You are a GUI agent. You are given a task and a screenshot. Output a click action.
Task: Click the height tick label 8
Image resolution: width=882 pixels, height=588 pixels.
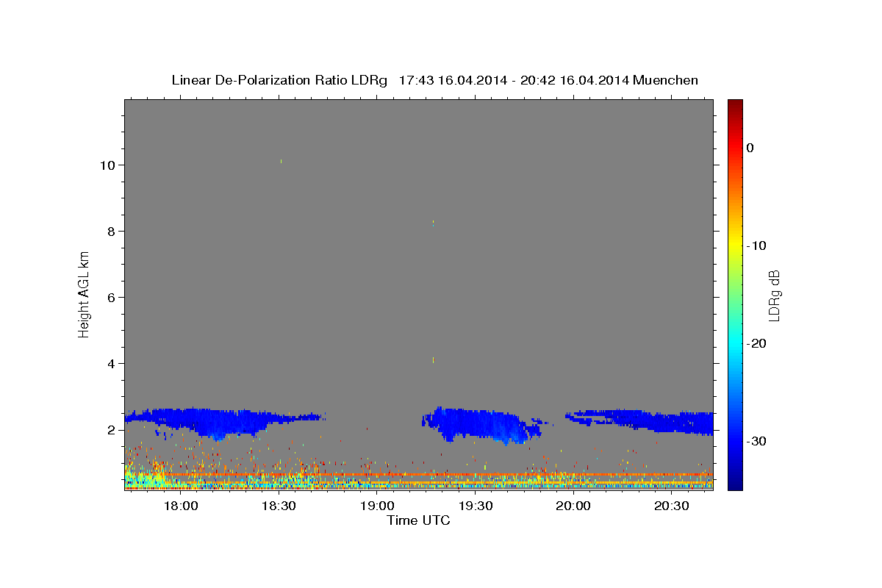[x=112, y=232]
